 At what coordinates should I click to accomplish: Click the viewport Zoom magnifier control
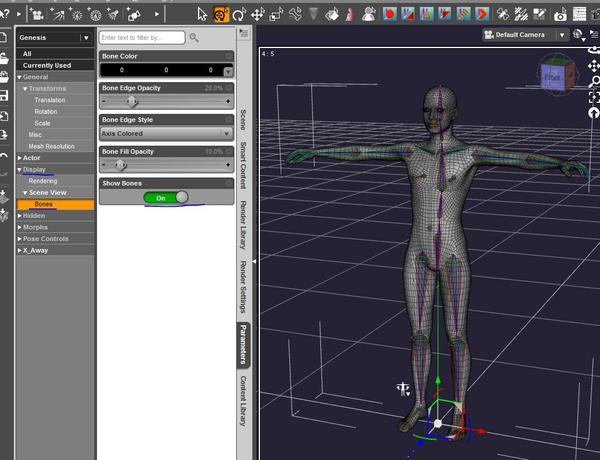[594, 81]
